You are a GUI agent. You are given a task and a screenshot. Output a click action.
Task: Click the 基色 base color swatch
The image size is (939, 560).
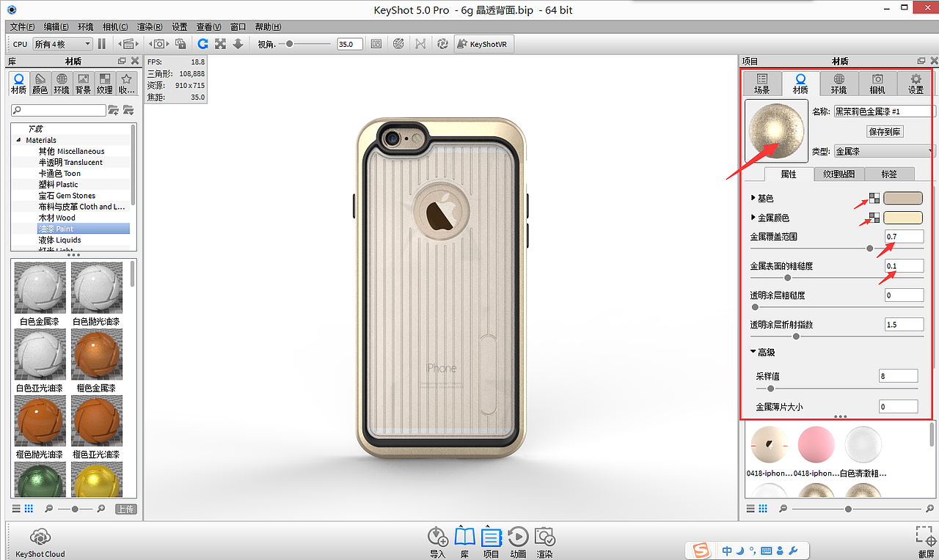pos(903,198)
